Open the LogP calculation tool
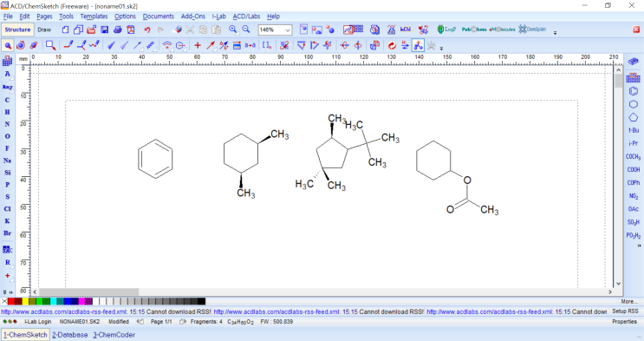This screenshot has height=341, width=644. [446, 30]
